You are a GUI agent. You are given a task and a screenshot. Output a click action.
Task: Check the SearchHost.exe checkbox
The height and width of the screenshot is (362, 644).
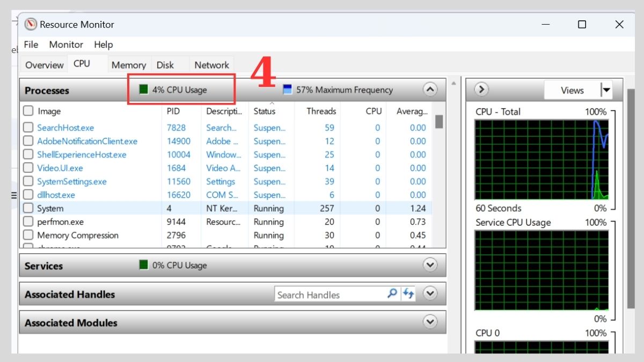pos(27,128)
